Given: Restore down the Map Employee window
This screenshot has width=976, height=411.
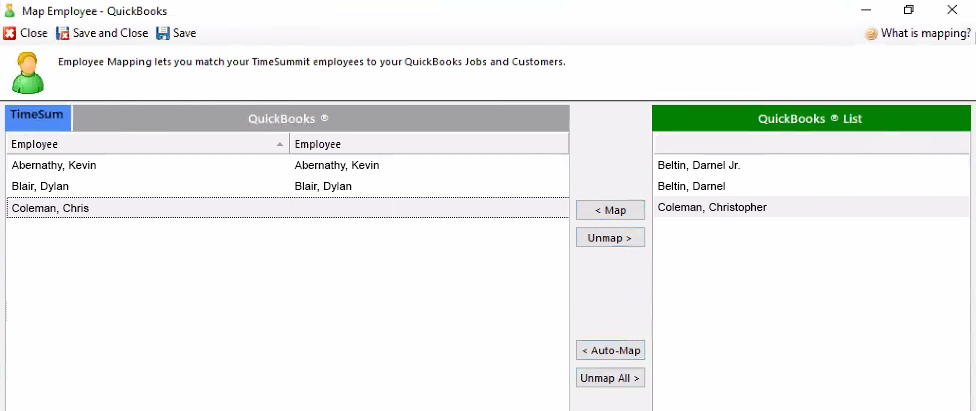Looking at the screenshot, I should (909, 10).
